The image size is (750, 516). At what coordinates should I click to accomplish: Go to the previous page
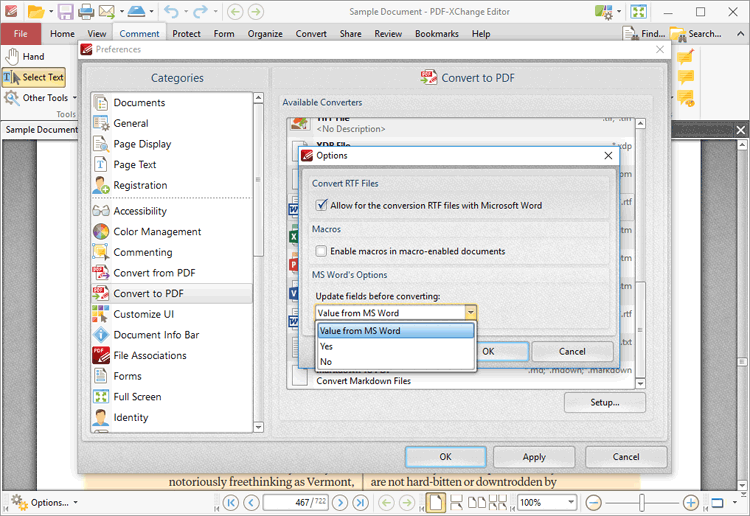251,503
